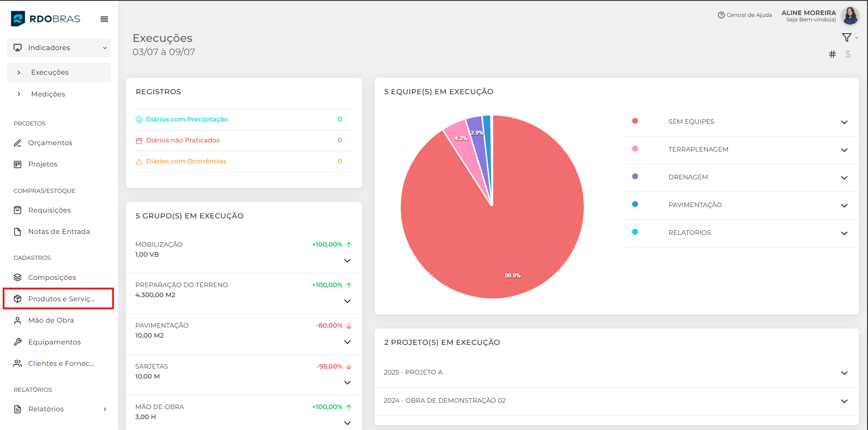Click the Mão de Obra person icon
Image resolution: width=868 pixels, height=430 pixels.
18,320
